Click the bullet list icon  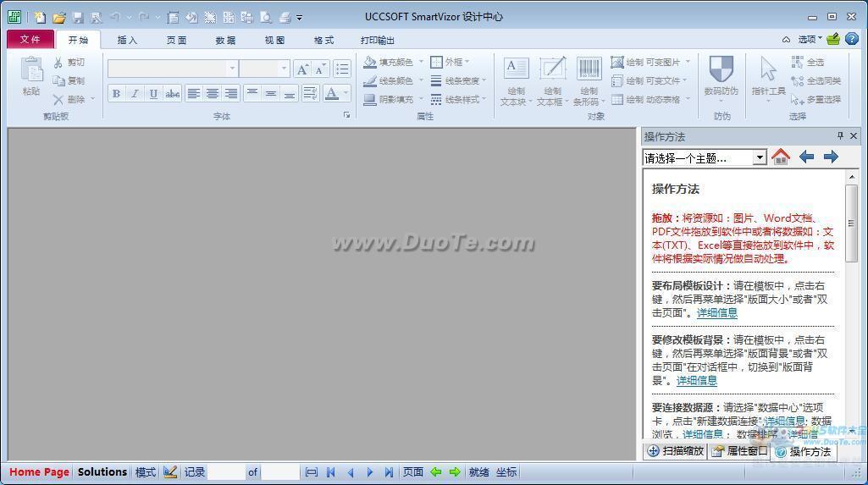343,69
